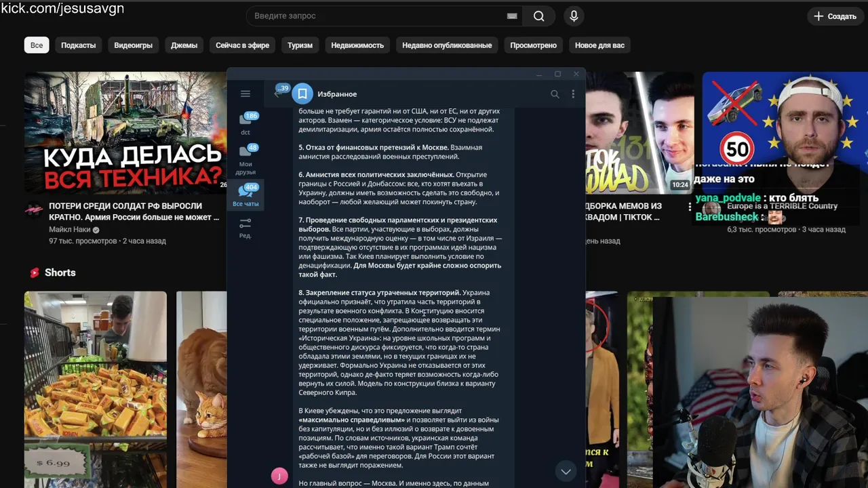Click the Избранное bookmark avatar icon
This screenshot has height=488, width=868.
302,94
